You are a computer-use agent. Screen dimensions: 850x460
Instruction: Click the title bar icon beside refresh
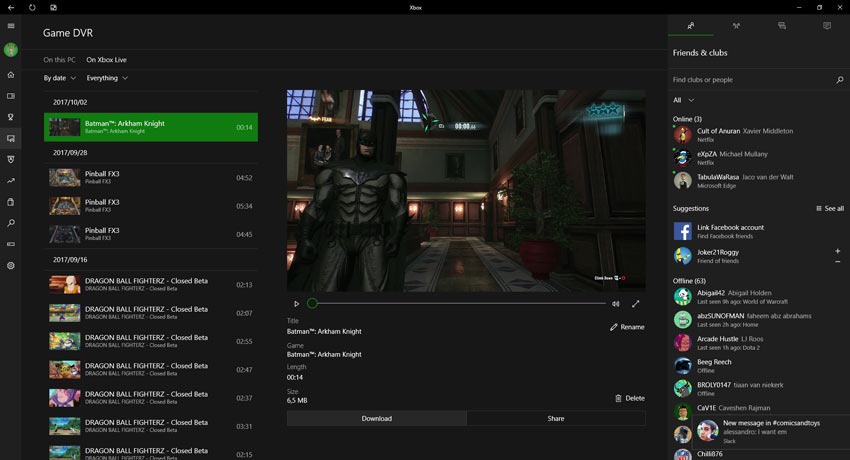(x=53, y=8)
